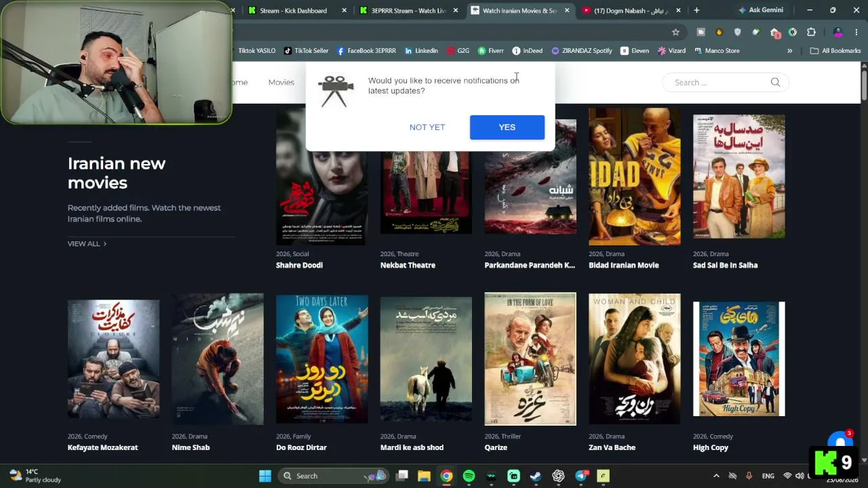
Task: Open the Sad Sal Be In Salha poster
Action: [x=739, y=176]
